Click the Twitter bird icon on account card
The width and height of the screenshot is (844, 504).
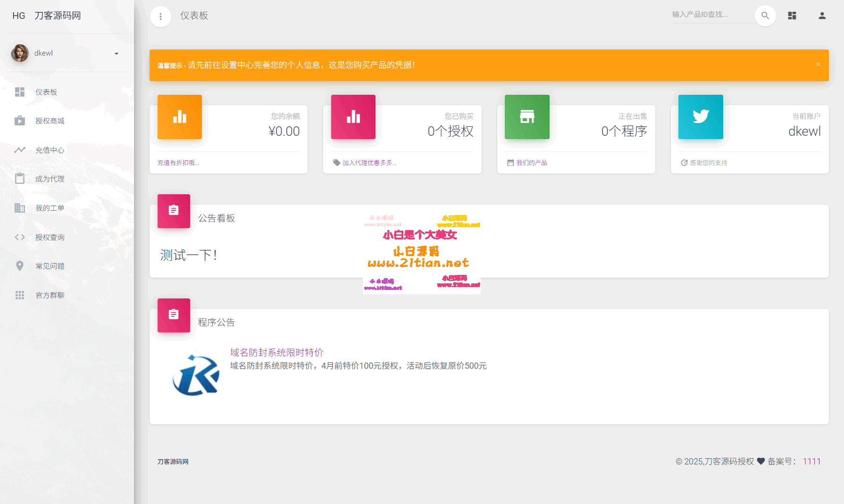(701, 117)
